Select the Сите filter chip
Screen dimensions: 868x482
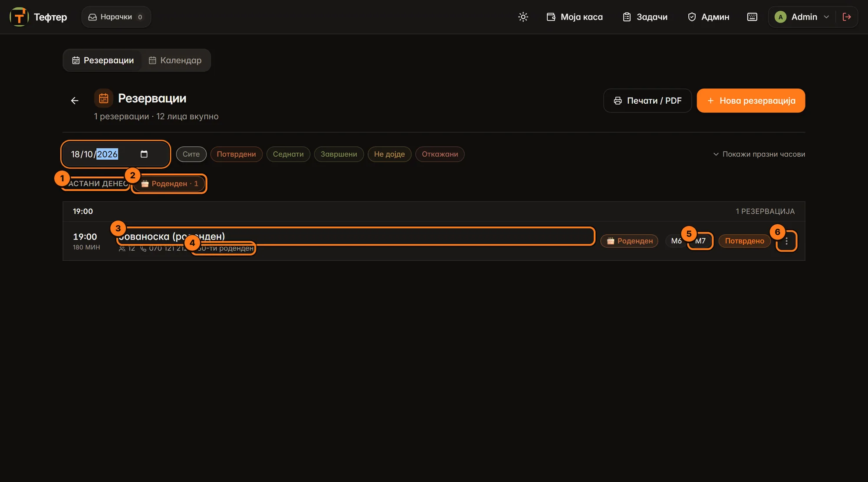[191, 154]
